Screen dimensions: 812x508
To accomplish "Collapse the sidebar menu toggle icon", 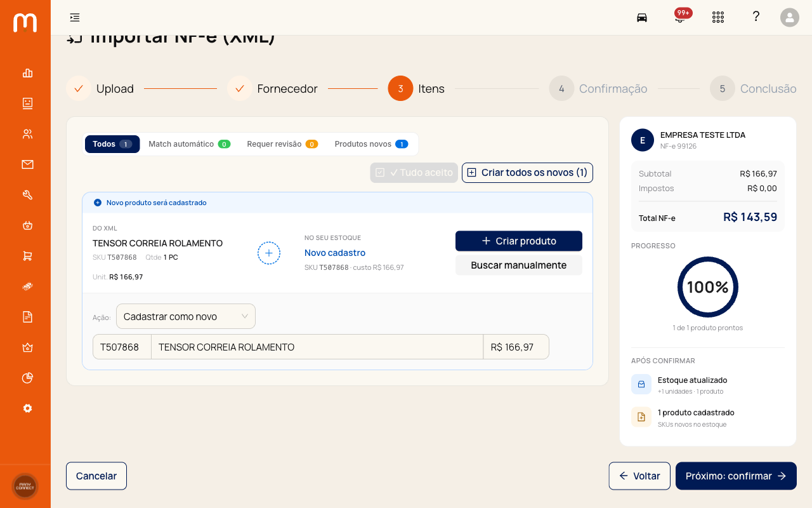I will pos(75,17).
